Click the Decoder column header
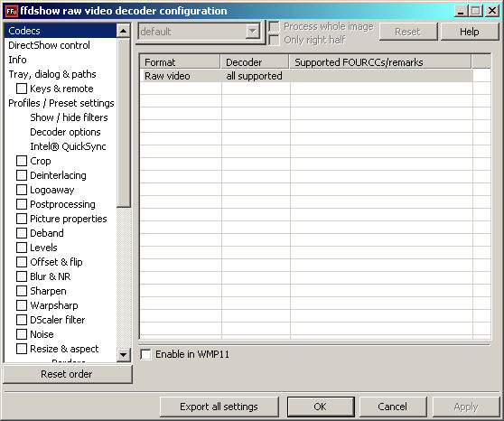504x421 pixels. tap(255, 62)
